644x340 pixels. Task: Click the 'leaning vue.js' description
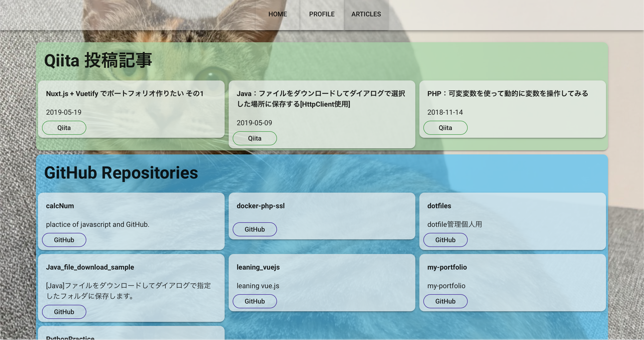click(258, 286)
